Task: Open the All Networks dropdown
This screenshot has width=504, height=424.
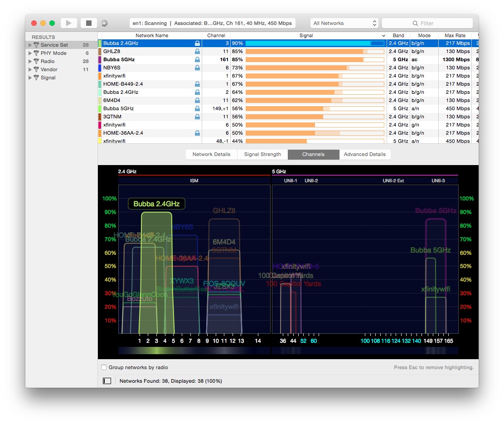Action: (344, 23)
